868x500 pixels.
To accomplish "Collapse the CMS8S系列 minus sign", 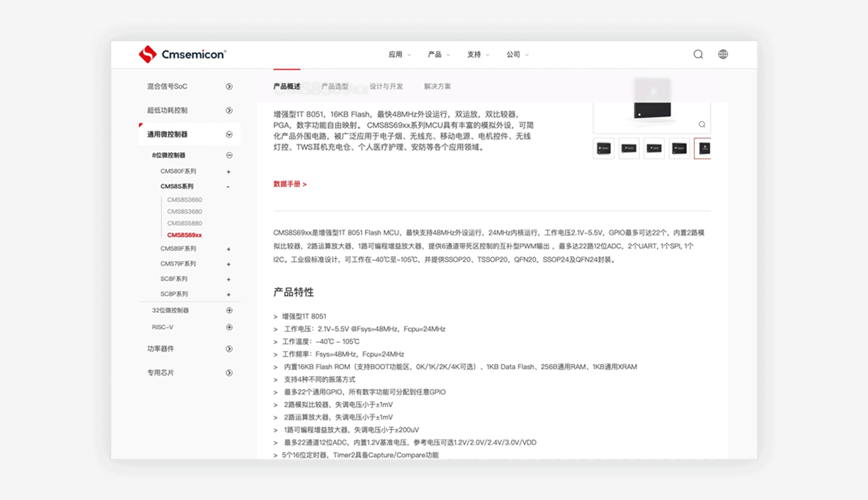I will point(229,187).
